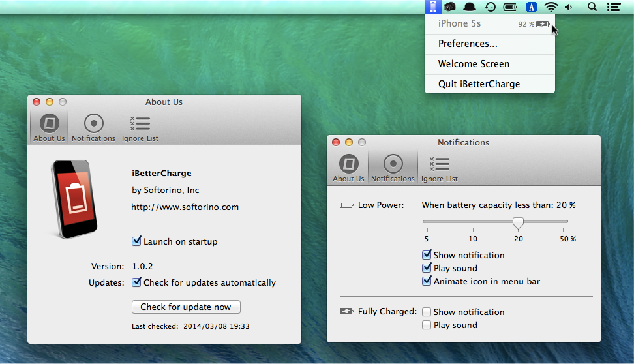Click 'When battery capacity less than: 20 %' text
This screenshot has width=634, height=364.
498,205
